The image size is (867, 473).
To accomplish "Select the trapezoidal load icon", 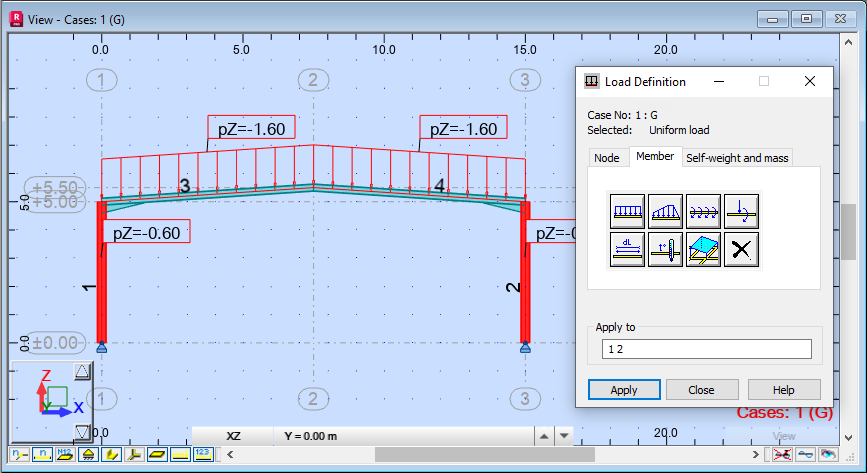I will [665, 211].
